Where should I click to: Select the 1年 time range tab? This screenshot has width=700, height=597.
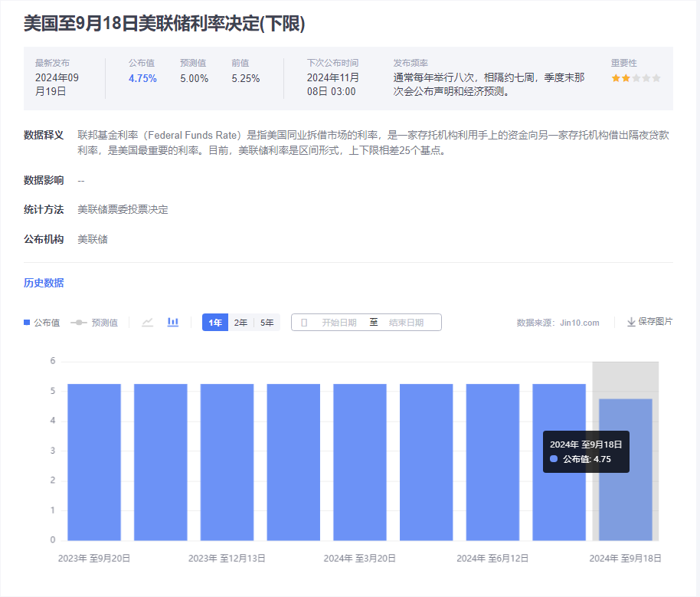pos(215,323)
